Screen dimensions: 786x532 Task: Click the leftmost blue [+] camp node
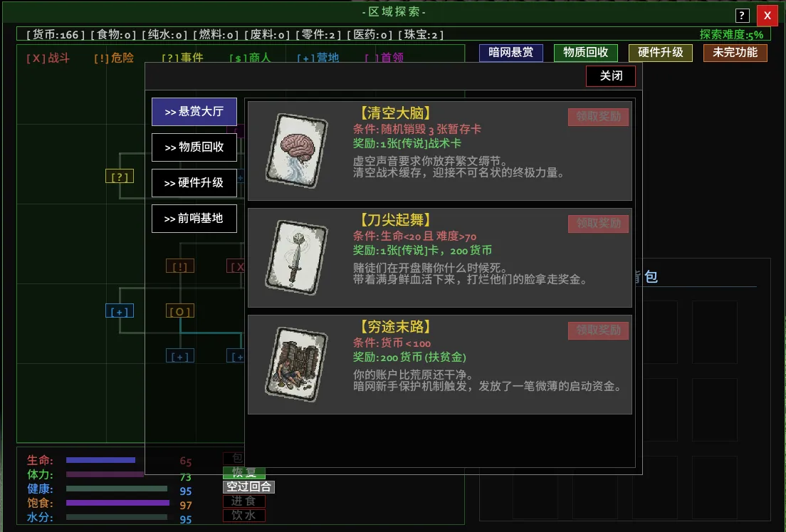[x=120, y=311]
